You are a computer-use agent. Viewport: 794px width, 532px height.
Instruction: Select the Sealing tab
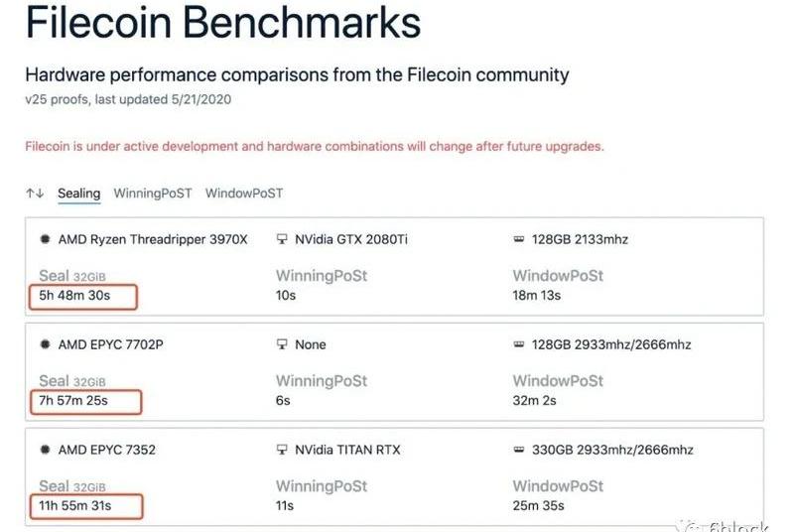click(78, 194)
